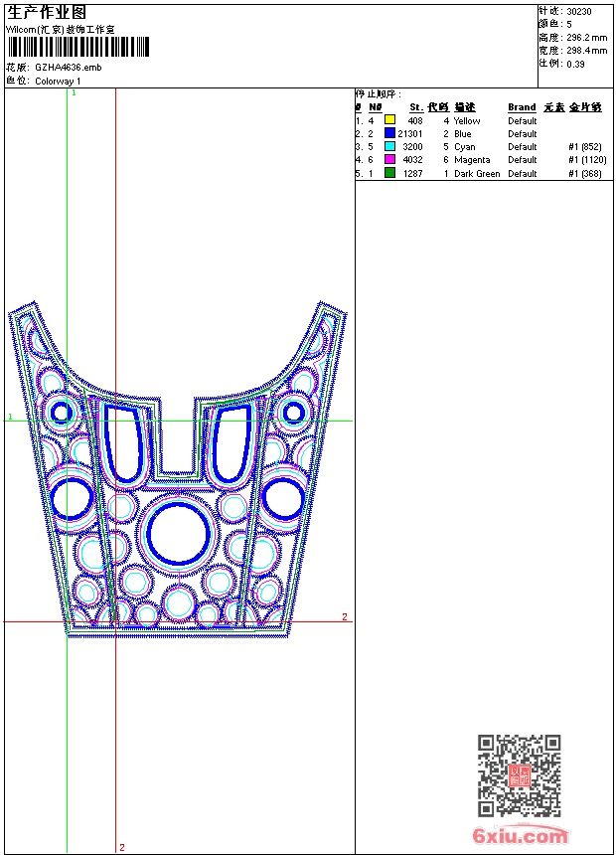616x855 pixels.
Task: Click the stitch count value 30230
Action: pyautogui.click(x=579, y=11)
